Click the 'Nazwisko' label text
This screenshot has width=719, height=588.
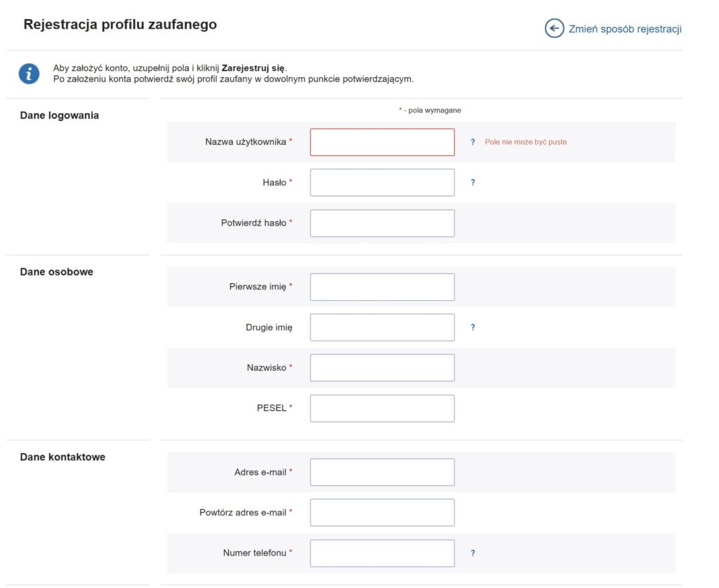point(266,368)
